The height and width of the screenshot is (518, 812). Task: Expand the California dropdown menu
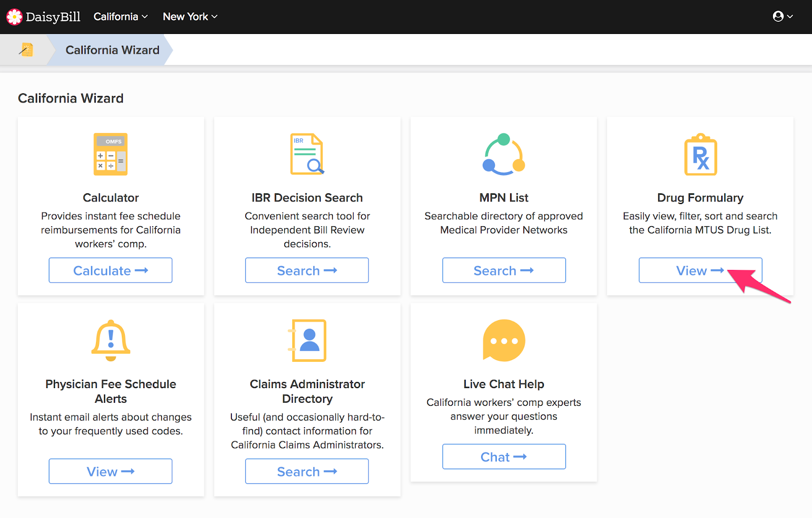point(121,17)
